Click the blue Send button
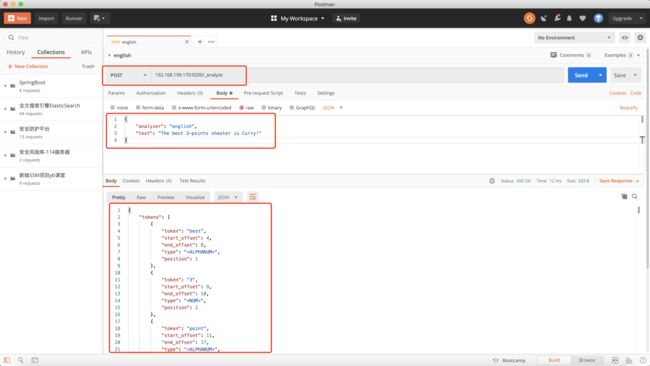 click(581, 75)
